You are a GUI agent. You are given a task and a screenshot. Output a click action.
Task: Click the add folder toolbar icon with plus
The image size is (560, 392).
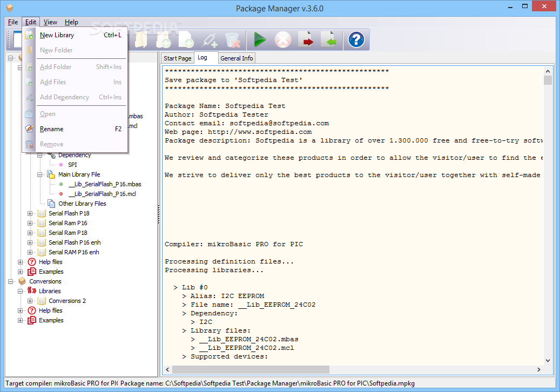click(164, 39)
